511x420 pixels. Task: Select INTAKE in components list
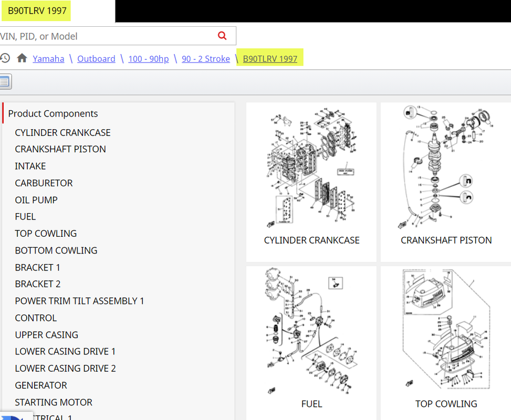click(x=30, y=166)
